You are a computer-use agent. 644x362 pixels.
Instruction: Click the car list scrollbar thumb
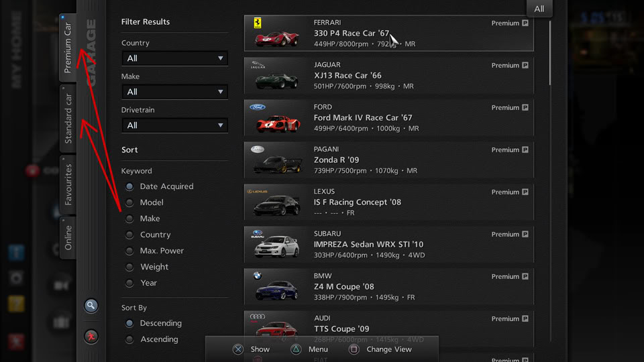(x=550, y=52)
